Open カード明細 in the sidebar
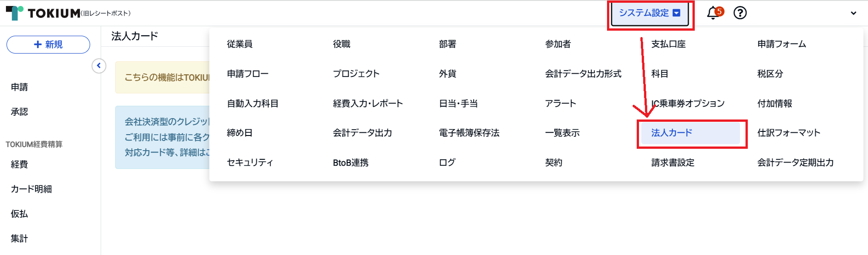 point(31,189)
